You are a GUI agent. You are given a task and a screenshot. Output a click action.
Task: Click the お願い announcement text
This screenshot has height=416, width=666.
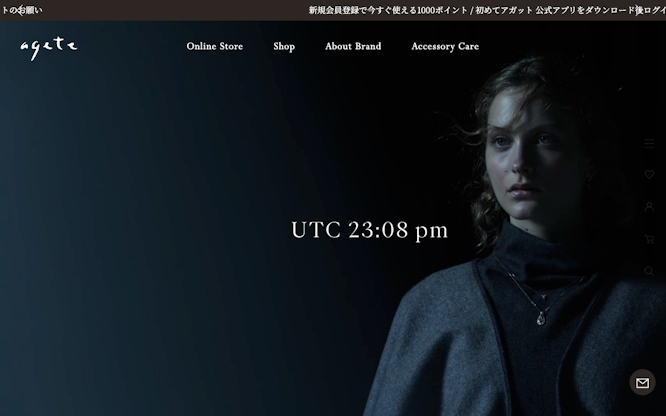[21, 10]
